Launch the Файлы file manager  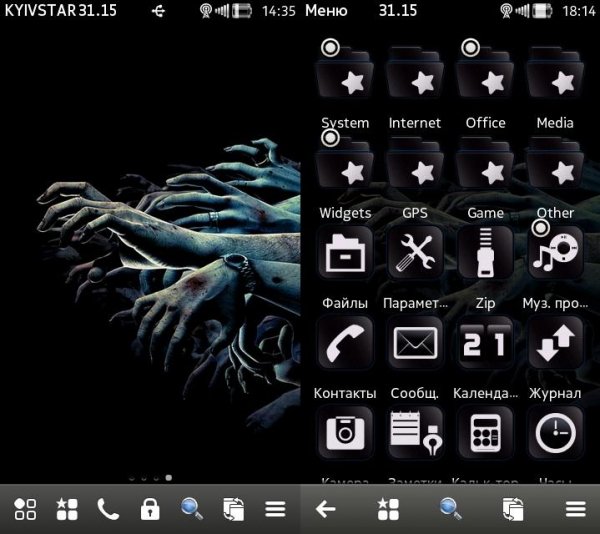(345, 252)
